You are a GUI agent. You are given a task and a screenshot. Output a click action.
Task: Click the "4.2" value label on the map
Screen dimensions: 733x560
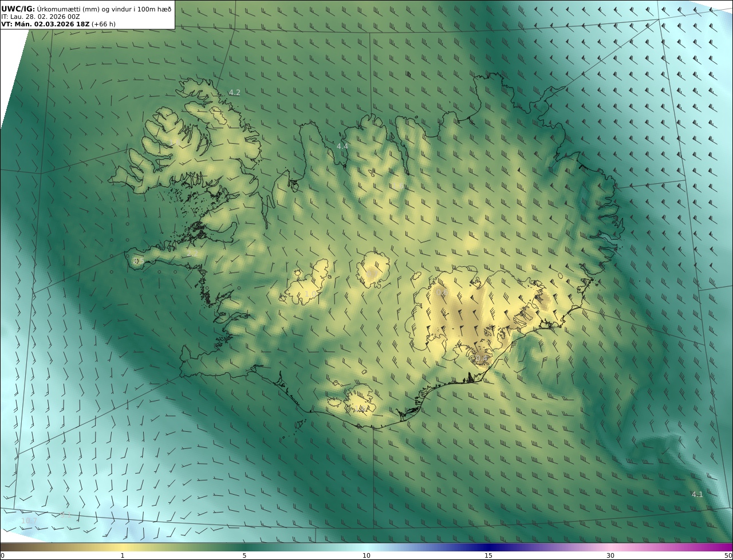coord(235,92)
